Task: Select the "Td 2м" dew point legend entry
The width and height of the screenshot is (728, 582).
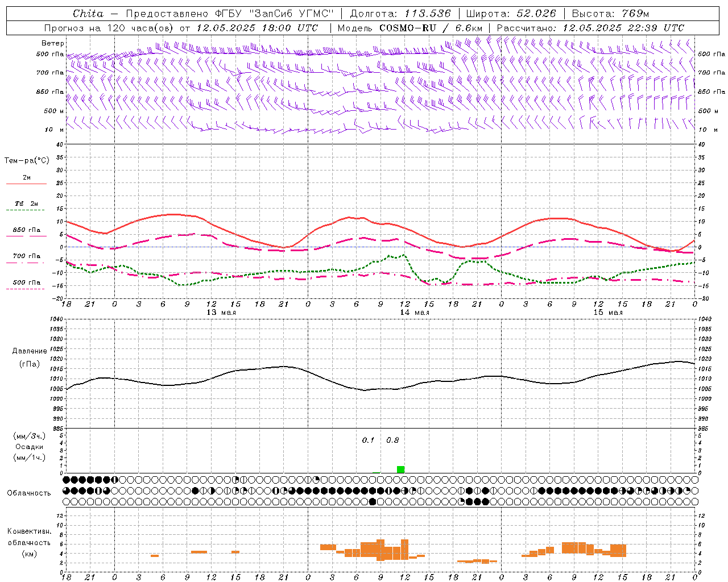Action: [x=27, y=203]
